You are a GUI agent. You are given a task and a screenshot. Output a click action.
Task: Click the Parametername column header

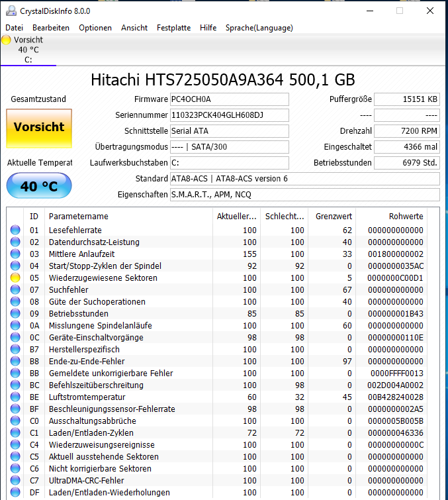point(129,216)
